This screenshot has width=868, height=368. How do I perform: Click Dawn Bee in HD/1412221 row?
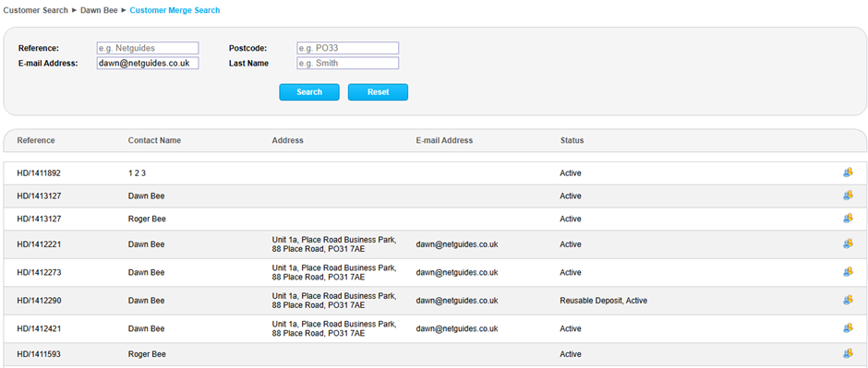[146, 244]
